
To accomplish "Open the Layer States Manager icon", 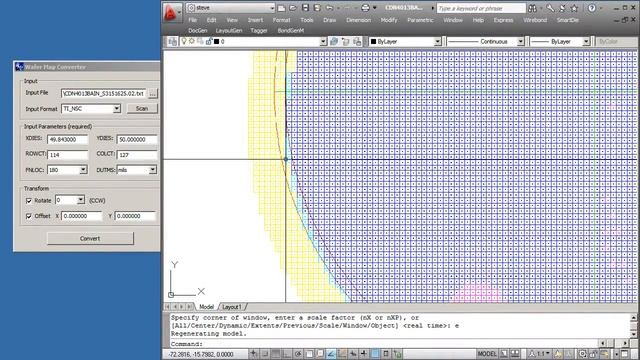I will coord(357,42).
